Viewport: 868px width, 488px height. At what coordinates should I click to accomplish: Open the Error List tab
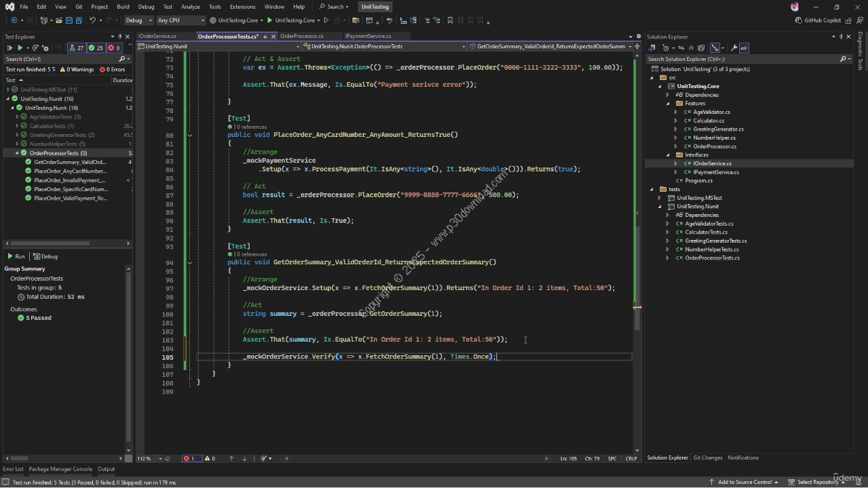[13, 469]
